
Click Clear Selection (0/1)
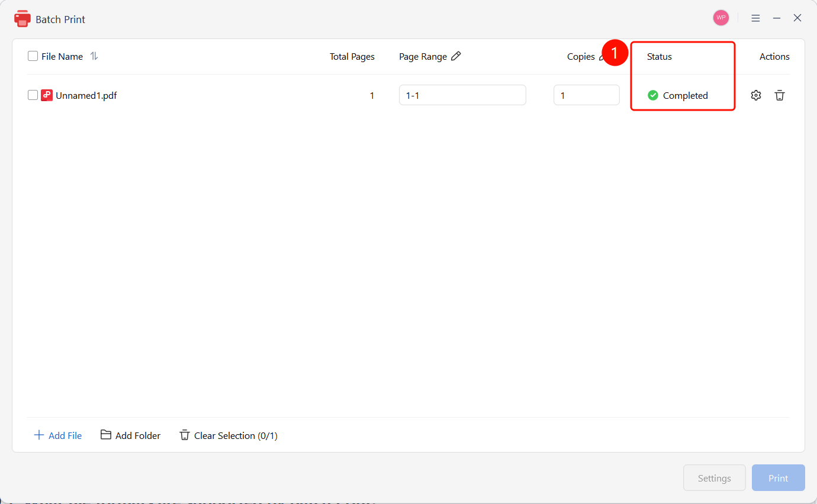pyautogui.click(x=229, y=435)
